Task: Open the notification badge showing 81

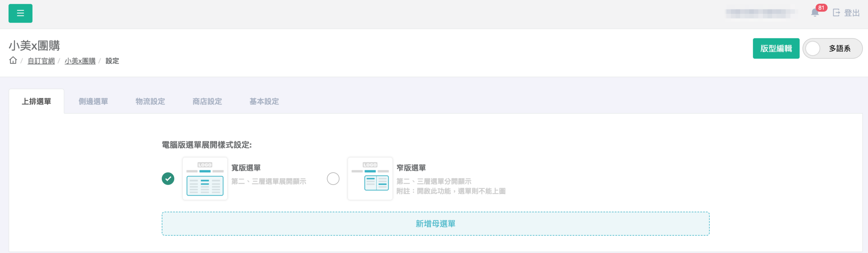Action: click(821, 8)
